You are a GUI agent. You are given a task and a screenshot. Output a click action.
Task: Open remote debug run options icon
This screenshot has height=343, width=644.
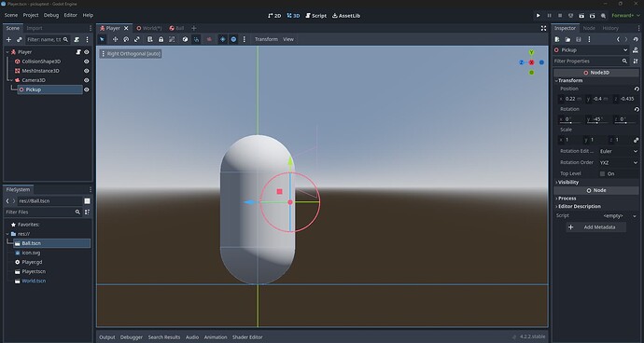click(x=570, y=16)
